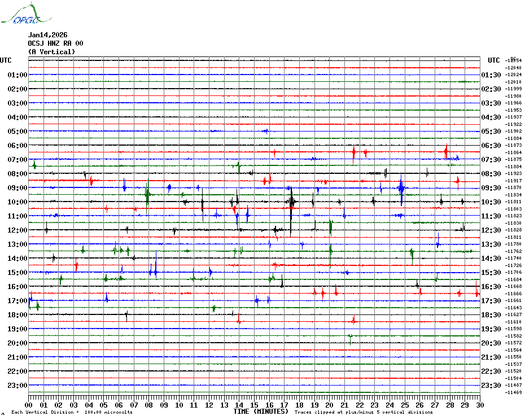This screenshot has height=420, width=525.
Task: Click the TIME (MINUTES) axis title
Action: tap(261, 412)
